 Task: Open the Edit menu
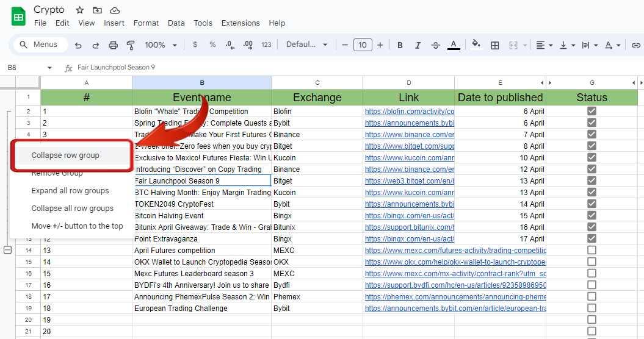coord(62,23)
